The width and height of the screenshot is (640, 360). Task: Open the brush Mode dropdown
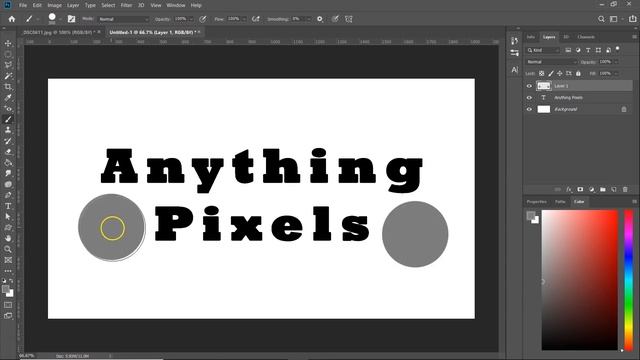(124, 19)
